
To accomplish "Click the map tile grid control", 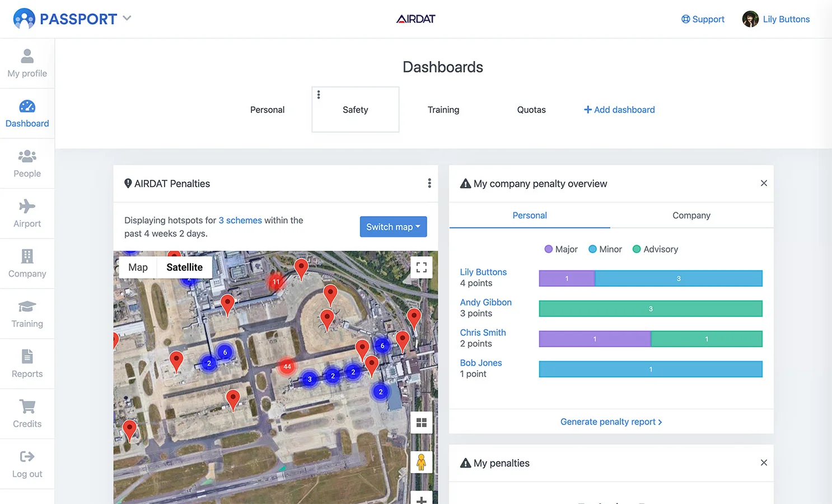I will click(422, 422).
